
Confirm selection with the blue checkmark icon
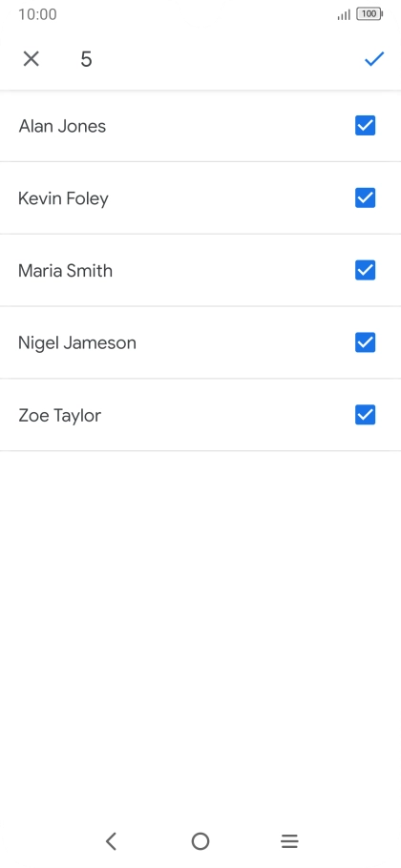click(x=374, y=59)
